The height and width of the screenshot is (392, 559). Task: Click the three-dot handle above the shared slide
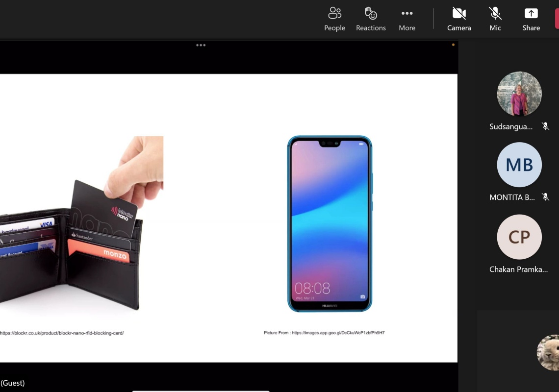(201, 45)
